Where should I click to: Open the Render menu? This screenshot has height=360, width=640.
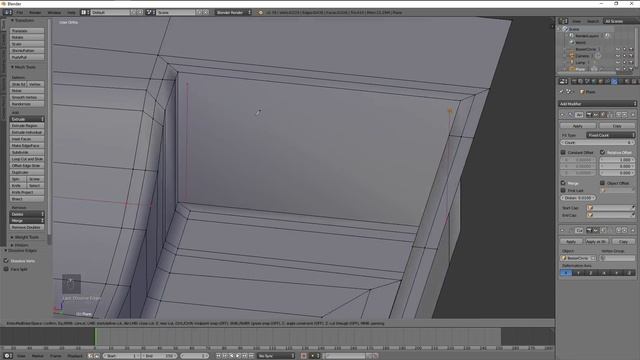pyautogui.click(x=35, y=12)
